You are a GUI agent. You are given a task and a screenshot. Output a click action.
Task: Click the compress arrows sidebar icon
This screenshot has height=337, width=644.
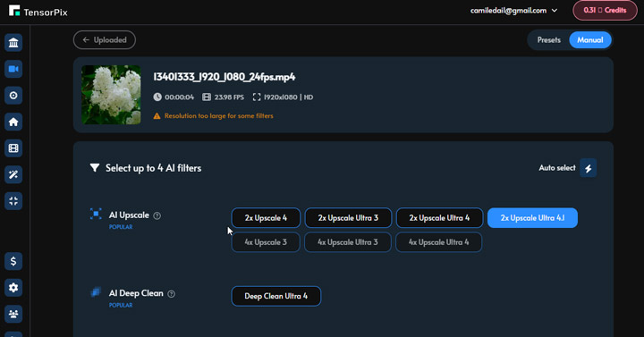[x=13, y=201]
